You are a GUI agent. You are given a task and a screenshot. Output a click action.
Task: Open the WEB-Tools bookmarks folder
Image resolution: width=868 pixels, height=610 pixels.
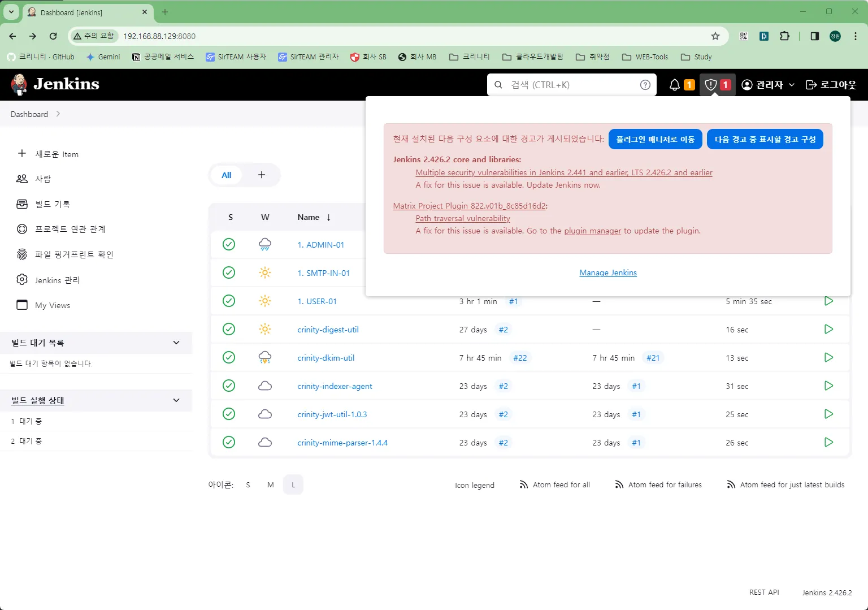point(645,57)
